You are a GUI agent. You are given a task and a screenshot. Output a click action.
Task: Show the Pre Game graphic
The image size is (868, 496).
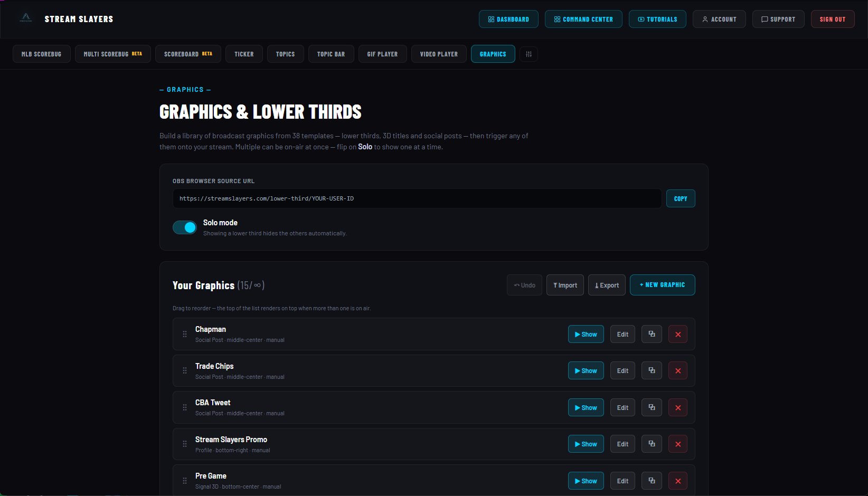pos(586,481)
